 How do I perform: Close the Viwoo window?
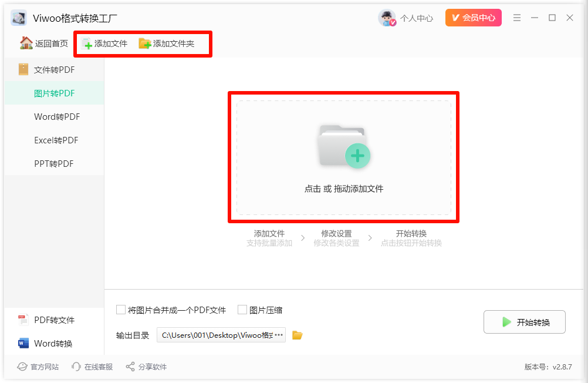tap(570, 18)
